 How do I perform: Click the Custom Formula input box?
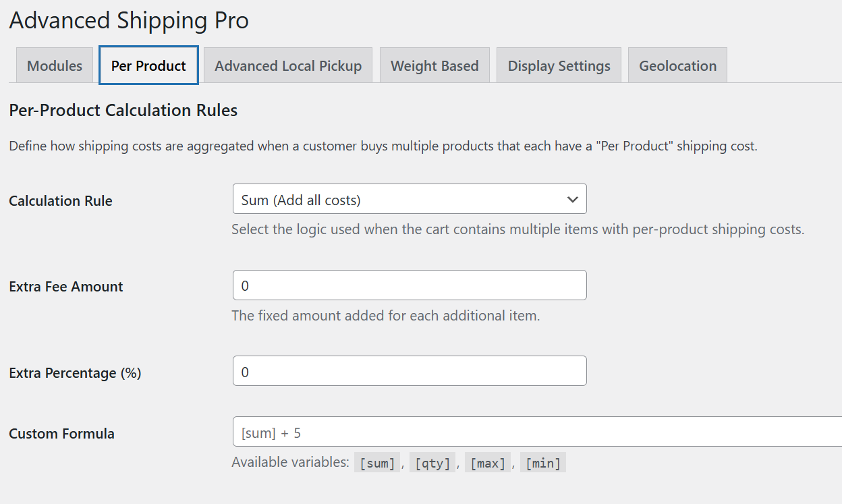click(472, 432)
